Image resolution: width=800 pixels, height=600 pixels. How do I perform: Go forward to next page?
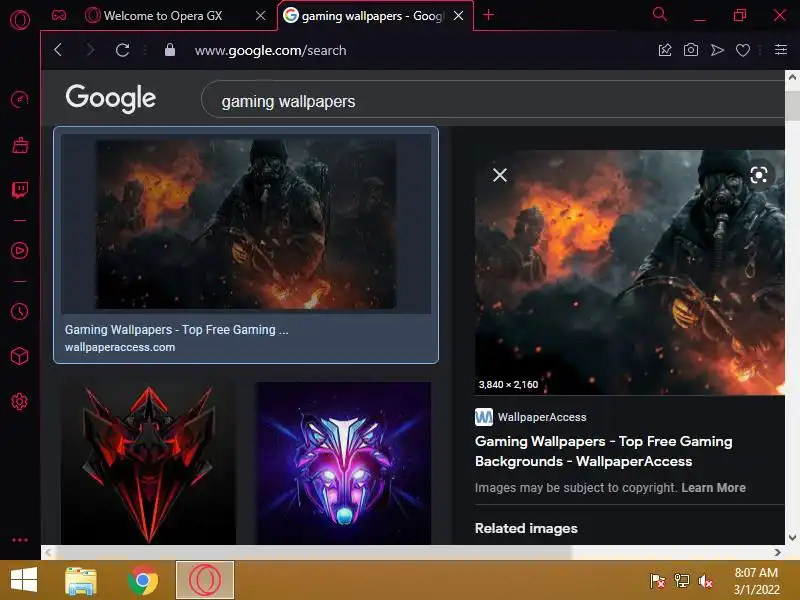pyautogui.click(x=90, y=50)
